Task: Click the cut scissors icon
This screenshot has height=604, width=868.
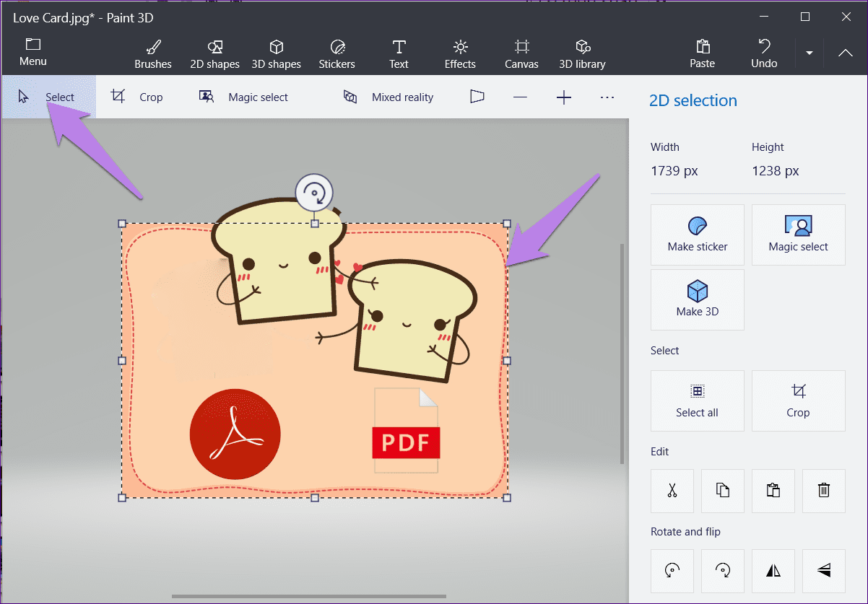Action: [672, 491]
